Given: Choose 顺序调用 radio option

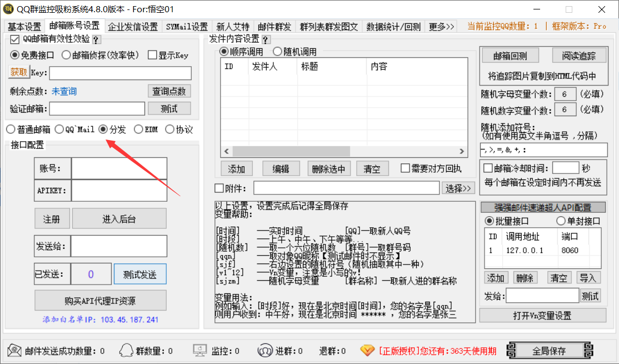Looking at the screenshot, I should click(224, 51).
